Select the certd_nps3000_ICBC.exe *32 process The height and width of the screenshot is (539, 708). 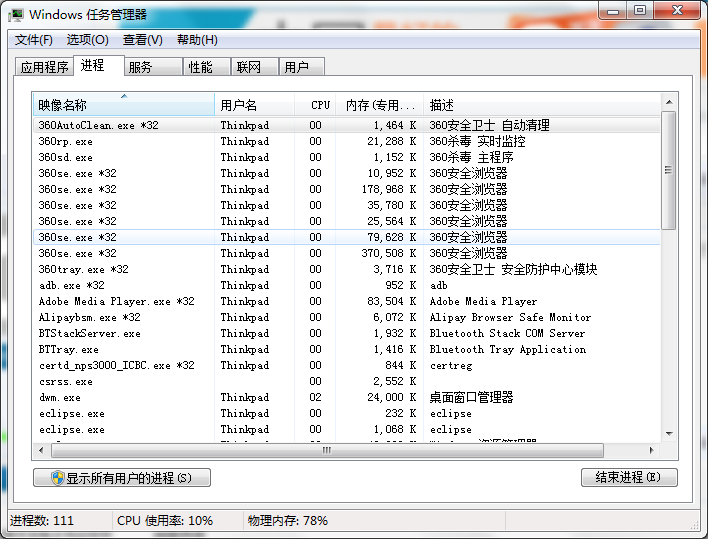tap(347, 366)
